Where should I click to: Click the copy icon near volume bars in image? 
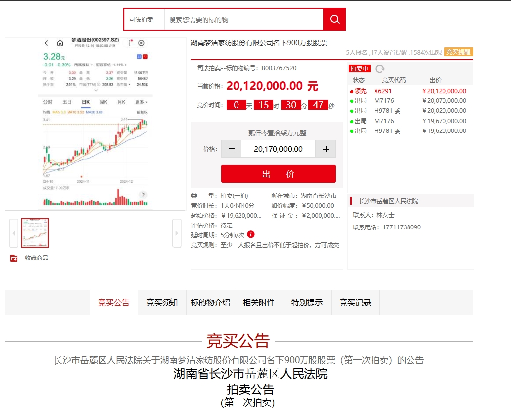pyautogui.click(x=143, y=194)
